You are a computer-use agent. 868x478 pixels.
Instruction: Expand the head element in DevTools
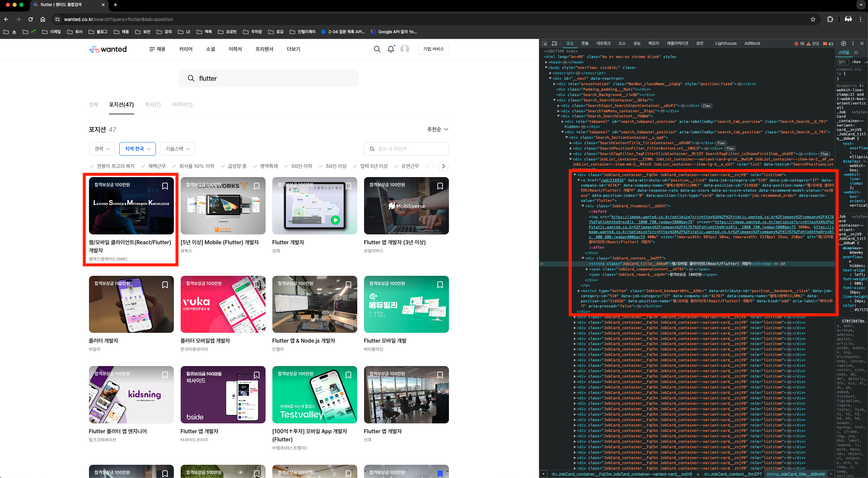coord(546,62)
